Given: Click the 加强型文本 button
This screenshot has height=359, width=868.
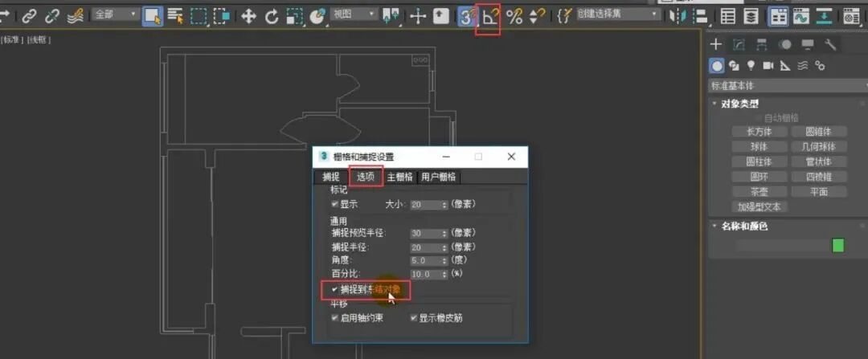Looking at the screenshot, I should click(x=759, y=206).
